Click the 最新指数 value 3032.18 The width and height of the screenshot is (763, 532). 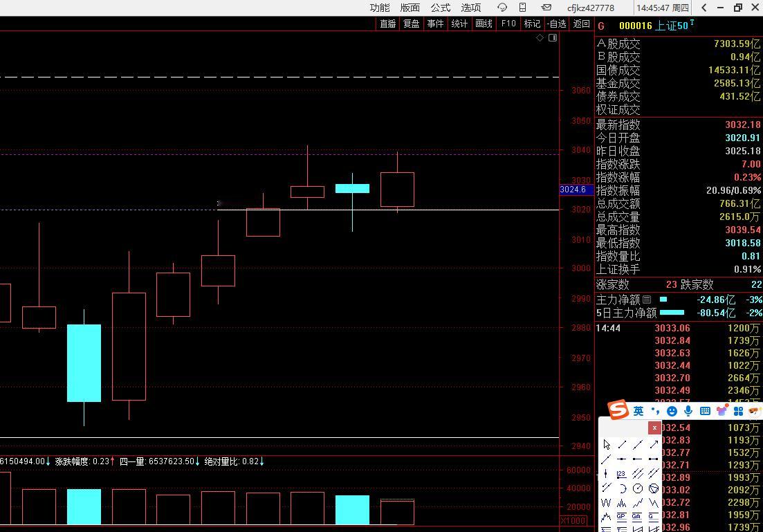point(742,125)
